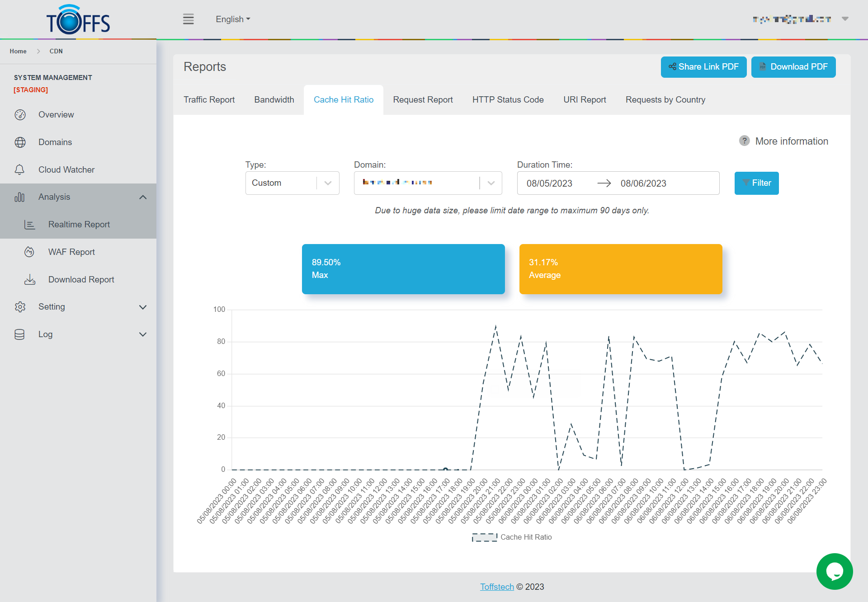868x602 pixels.
Task: Click the Filter button
Action: pos(756,183)
